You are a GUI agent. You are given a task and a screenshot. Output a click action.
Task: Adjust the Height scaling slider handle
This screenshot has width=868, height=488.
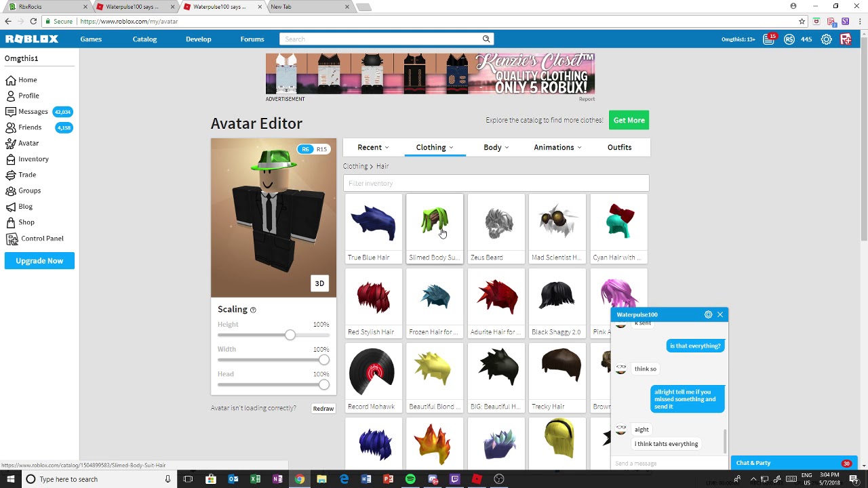[290, 335]
